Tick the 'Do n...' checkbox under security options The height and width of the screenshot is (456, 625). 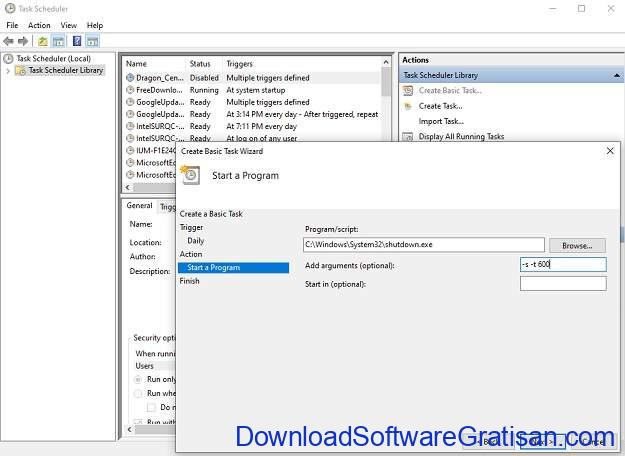click(151, 407)
